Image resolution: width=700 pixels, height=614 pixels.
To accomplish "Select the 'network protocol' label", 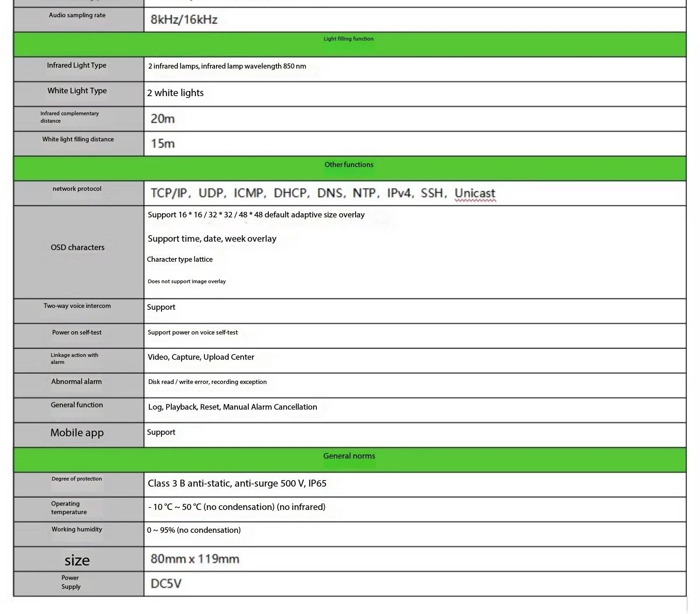I will pos(77,189).
